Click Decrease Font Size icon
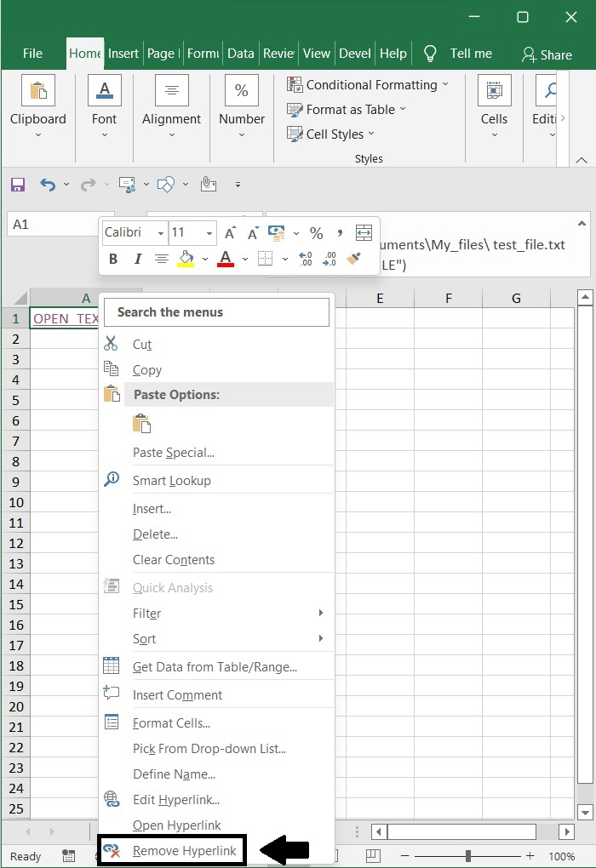Screen dimensions: 596x868 tap(253, 233)
